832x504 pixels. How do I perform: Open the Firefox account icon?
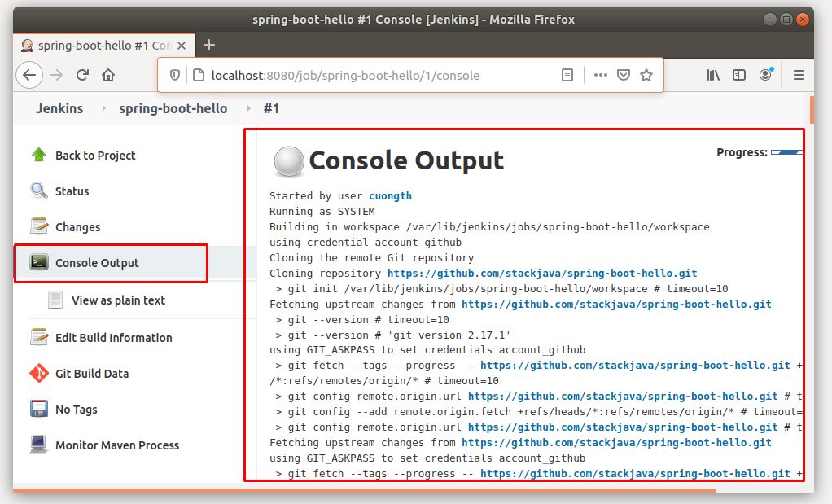[x=766, y=75]
